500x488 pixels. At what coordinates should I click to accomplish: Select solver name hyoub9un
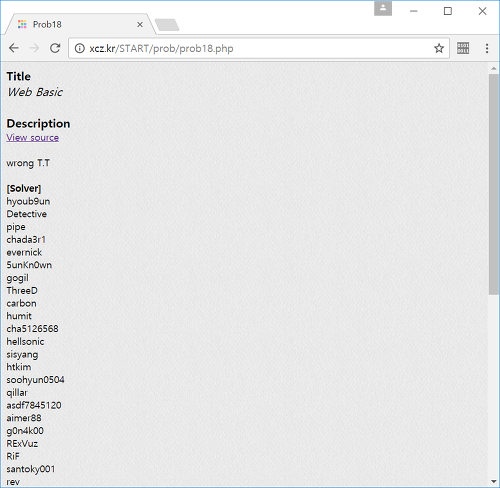[28, 201]
